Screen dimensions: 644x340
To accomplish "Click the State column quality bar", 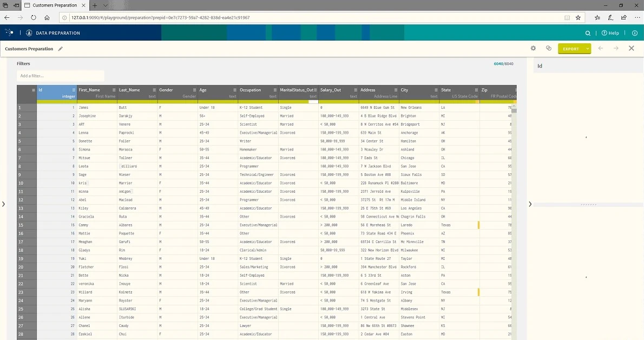I will point(459,102).
